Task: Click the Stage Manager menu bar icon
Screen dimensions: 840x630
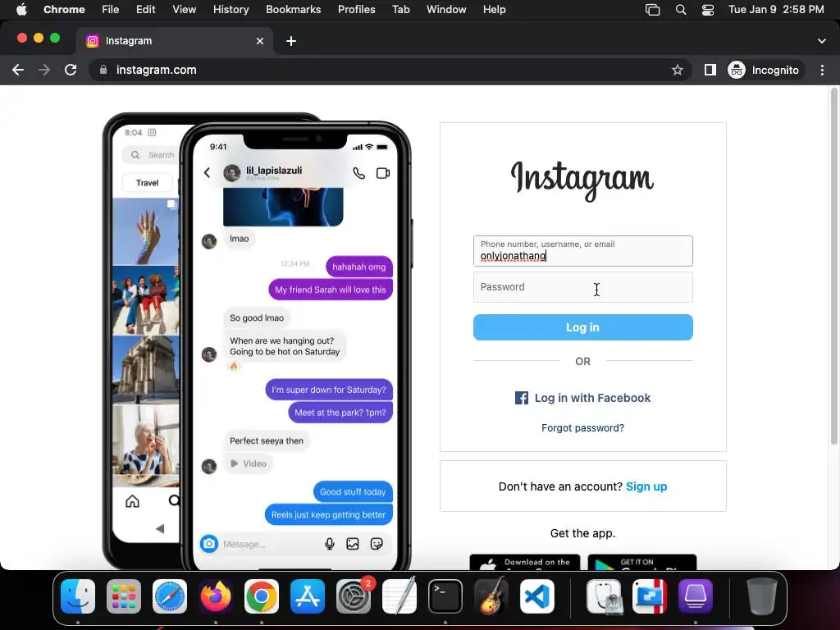Action: pyautogui.click(x=652, y=9)
